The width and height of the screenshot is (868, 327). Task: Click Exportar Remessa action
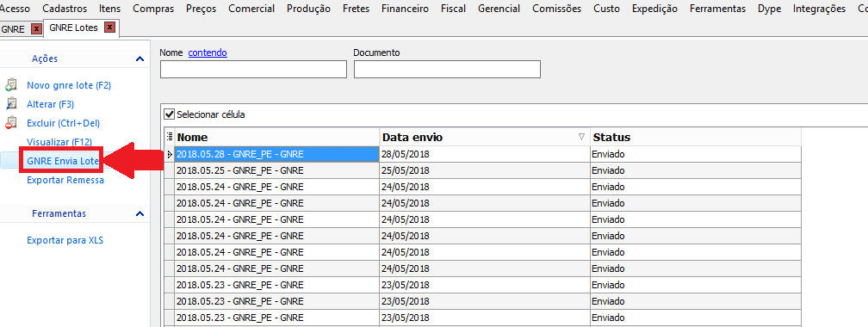coord(65,180)
